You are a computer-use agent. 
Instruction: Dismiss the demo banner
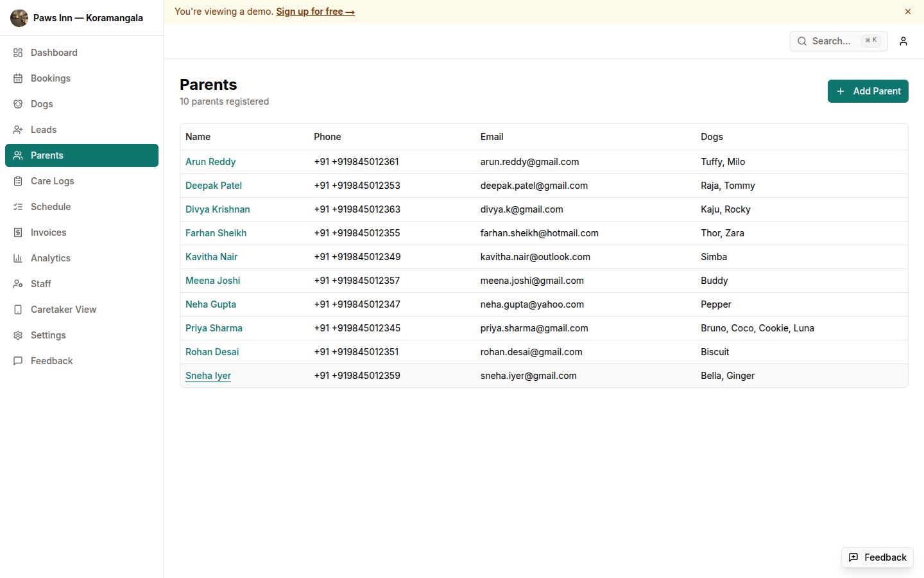click(908, 11)
